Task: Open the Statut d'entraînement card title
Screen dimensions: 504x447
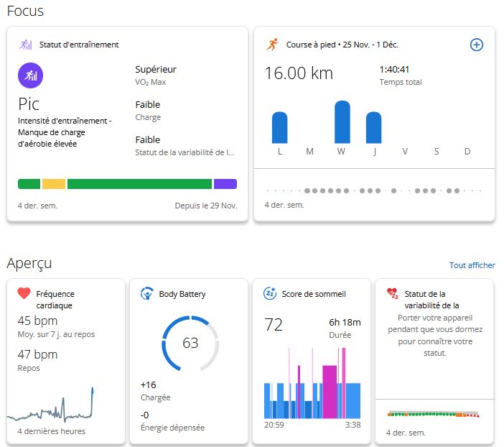Action: coord(79,45)
